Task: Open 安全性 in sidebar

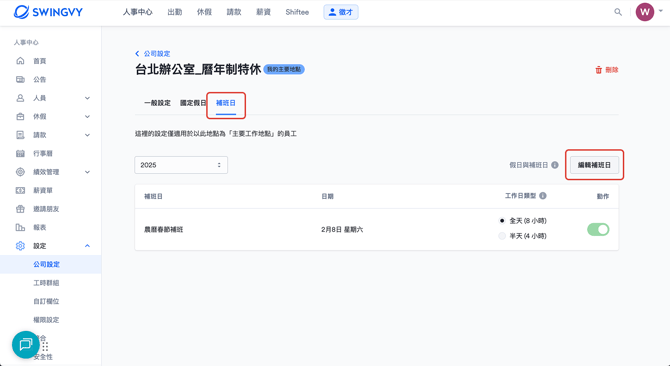Action: tap(43, 357)
